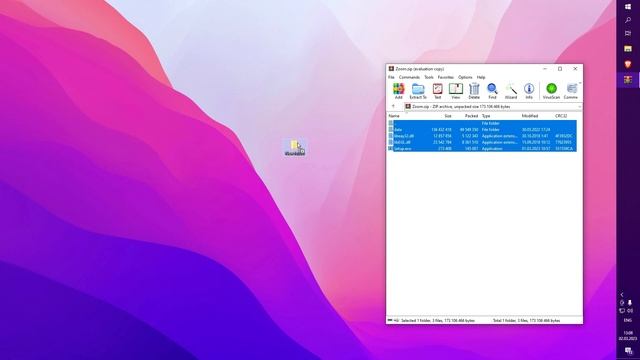Select the Setup.exe row name

[x=402, y=149]
